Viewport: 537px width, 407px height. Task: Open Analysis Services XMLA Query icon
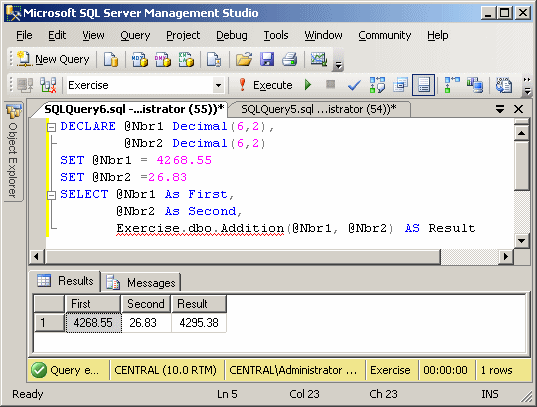coord(186,59)
